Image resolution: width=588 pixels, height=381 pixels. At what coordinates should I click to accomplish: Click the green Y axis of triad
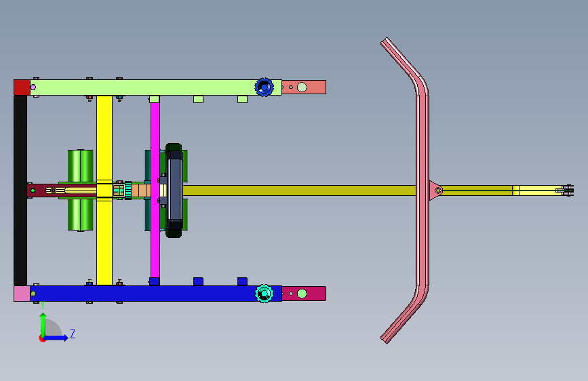[x=43, y=324]
